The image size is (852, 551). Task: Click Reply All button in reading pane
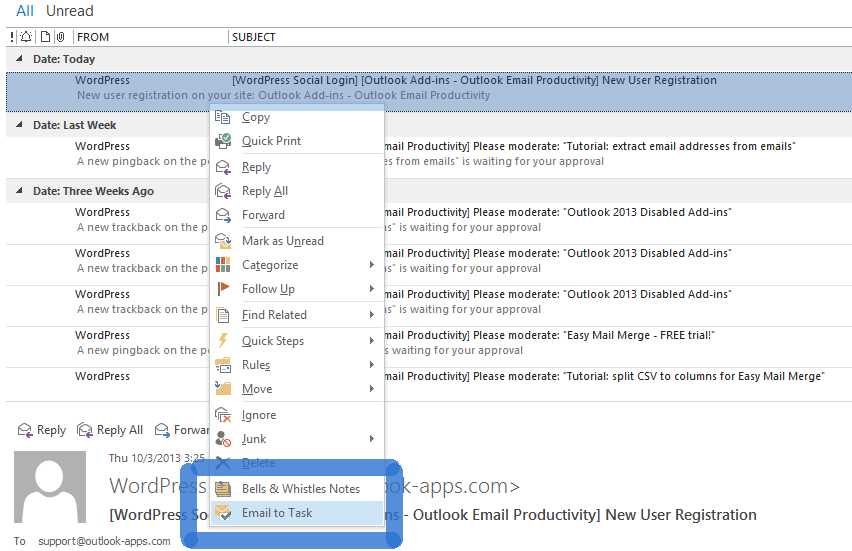coord(110,430)
